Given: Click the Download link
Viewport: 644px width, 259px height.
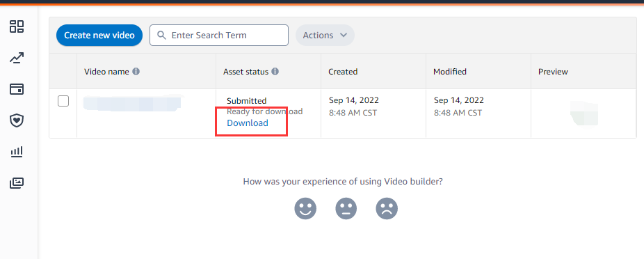Looking at the screenshot, I should 248,123.
